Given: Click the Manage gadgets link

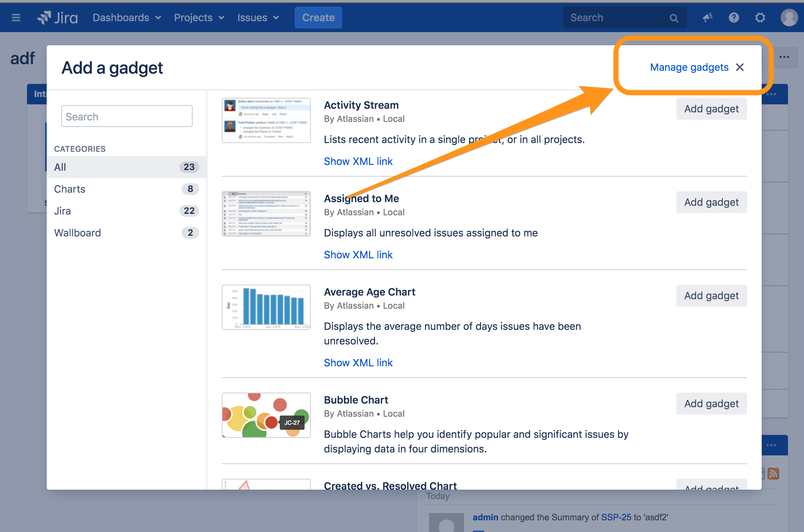Looking at the screenshot, I should point(689,67).
